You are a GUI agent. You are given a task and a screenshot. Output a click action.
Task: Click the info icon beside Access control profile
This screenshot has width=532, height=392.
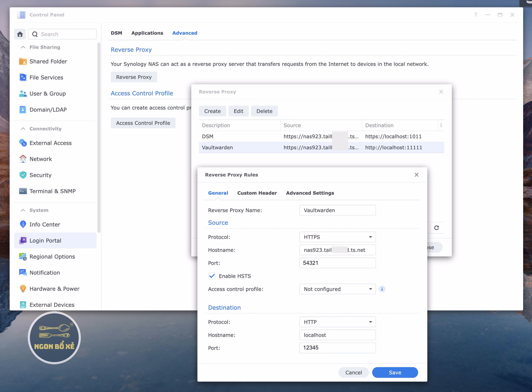(x=382, y=289)
